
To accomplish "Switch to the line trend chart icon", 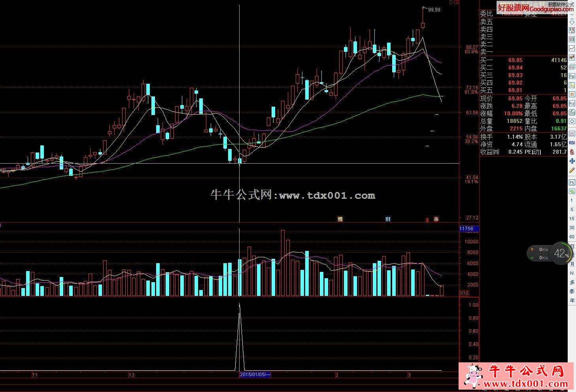I will click(x=572, y=48).
